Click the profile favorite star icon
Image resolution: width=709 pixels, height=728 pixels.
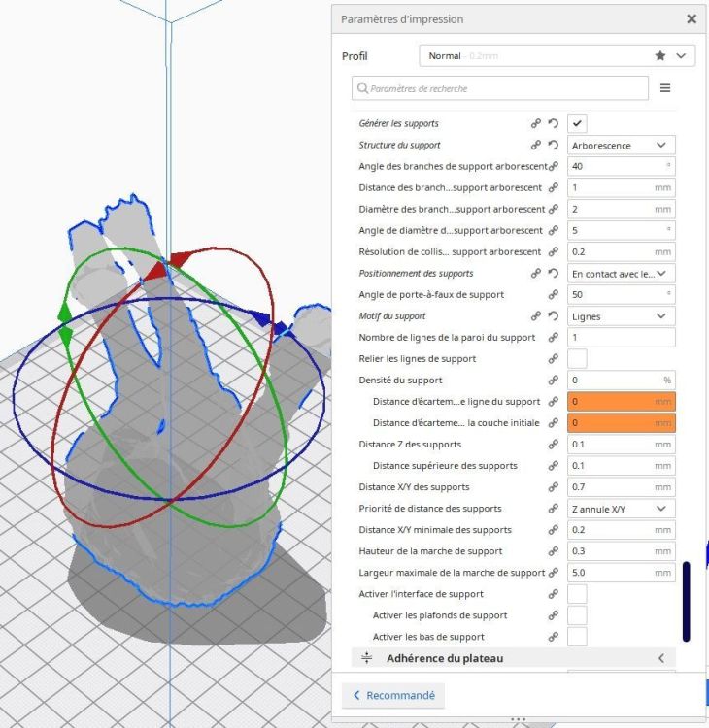tap(659, 55)
